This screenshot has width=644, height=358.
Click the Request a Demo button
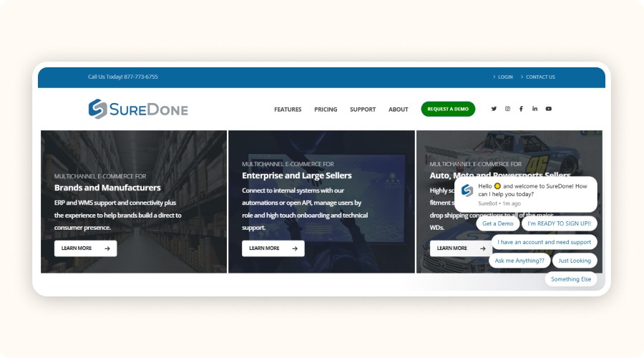448,109
